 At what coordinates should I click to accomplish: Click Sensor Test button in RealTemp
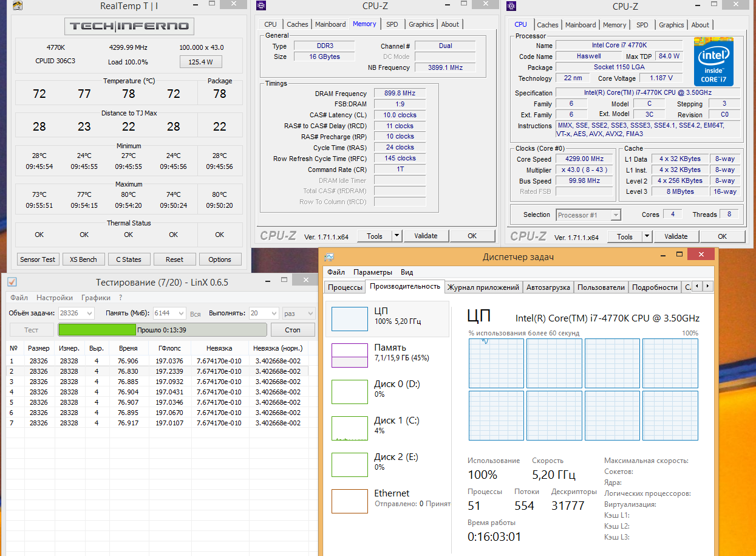tap(38, 259)
